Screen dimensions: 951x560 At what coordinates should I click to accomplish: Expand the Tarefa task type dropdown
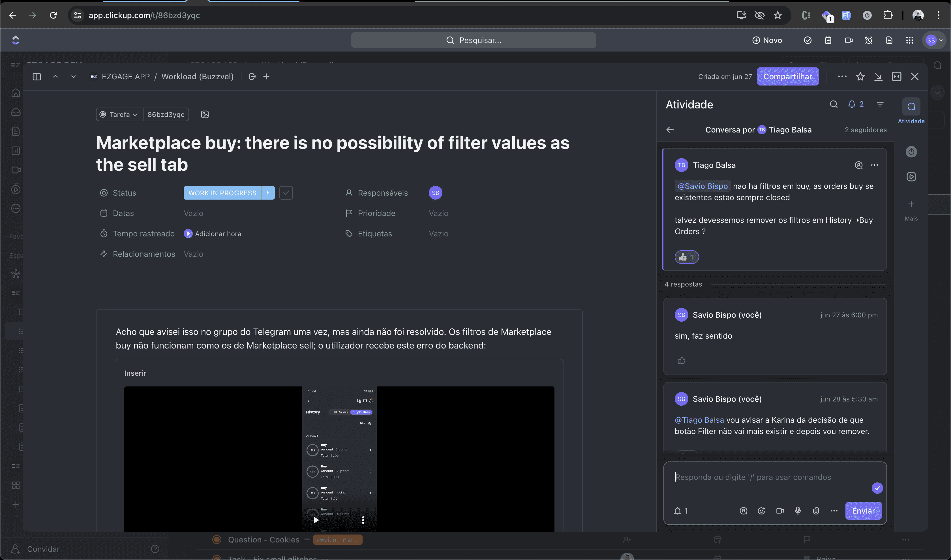pos(120,114)
